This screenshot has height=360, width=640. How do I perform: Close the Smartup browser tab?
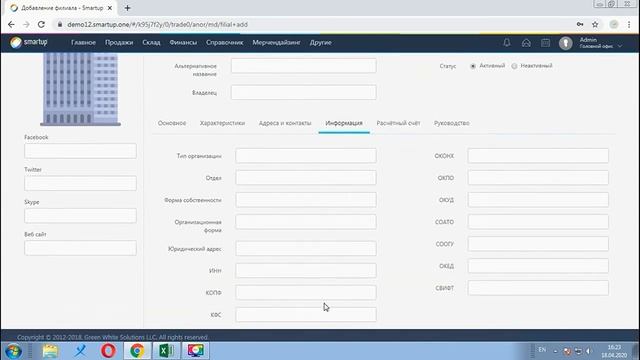pyautogui.click(x=109, y=8)
